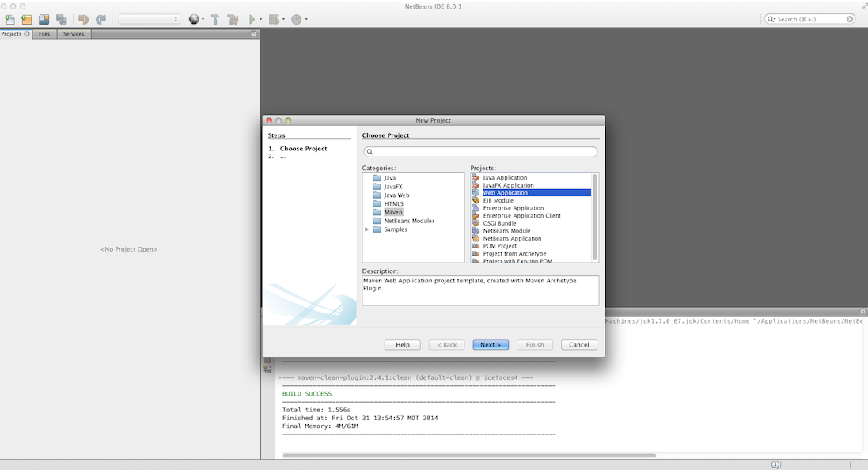
Task: Select the Java Web category
Action: [x=396, y=195]
